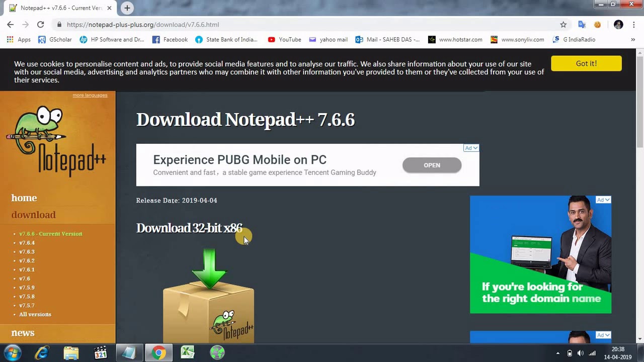This screenshot has width=644, height=362.
Task: Open File Explorer from taskbar
Action: point(71,353)
